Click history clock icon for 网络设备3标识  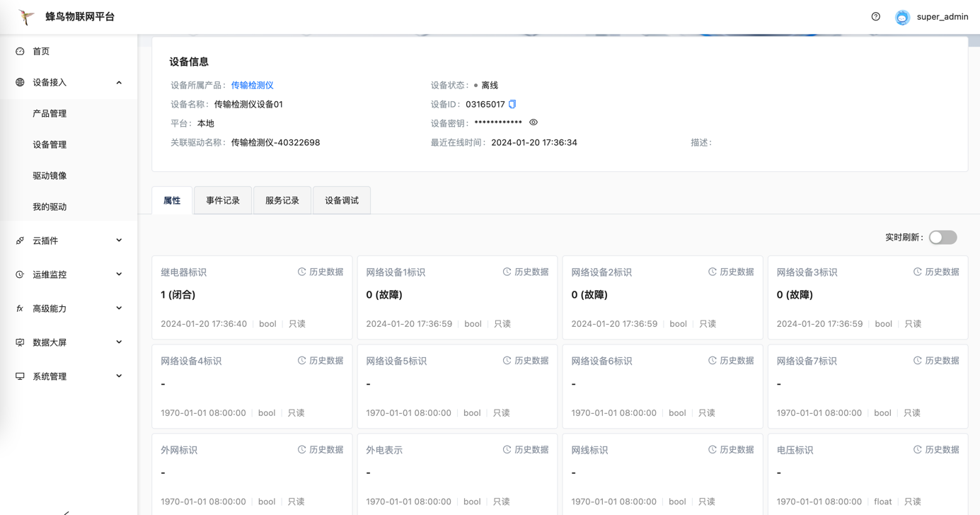click(x=917, y=272)
